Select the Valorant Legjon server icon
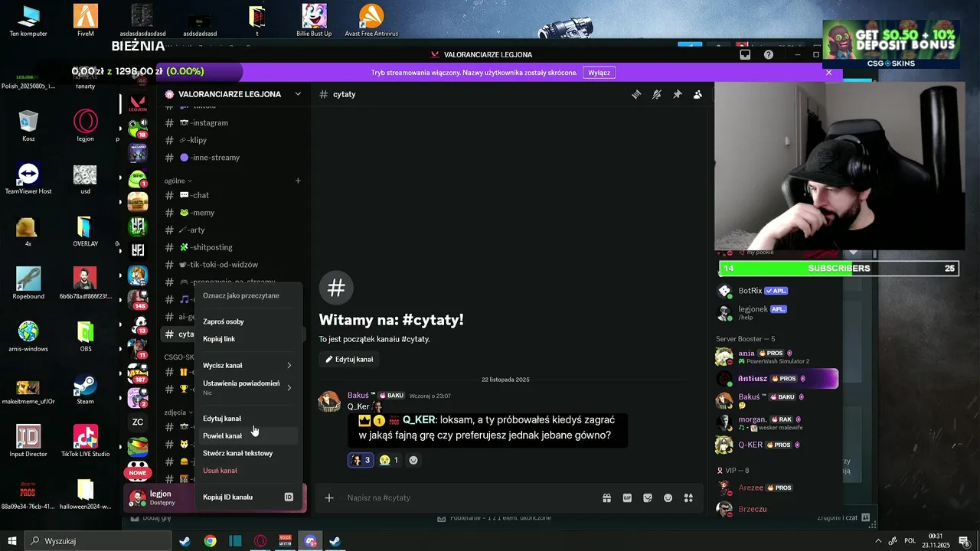The image size is (980, 551). 138,103
